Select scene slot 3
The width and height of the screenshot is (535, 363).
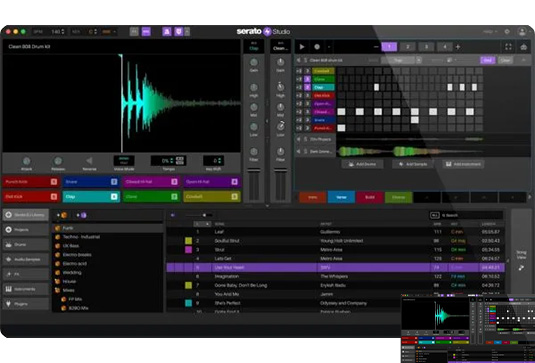tap(426, 47)
